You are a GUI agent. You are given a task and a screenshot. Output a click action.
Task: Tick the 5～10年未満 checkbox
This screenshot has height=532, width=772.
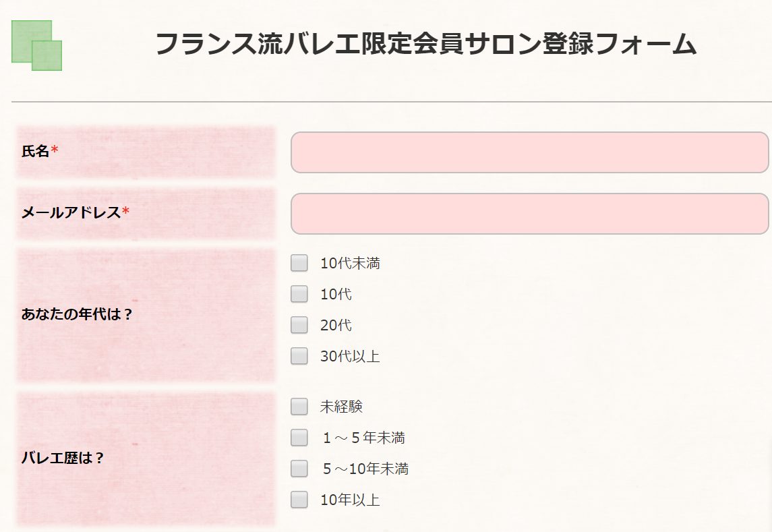(299, 469)
